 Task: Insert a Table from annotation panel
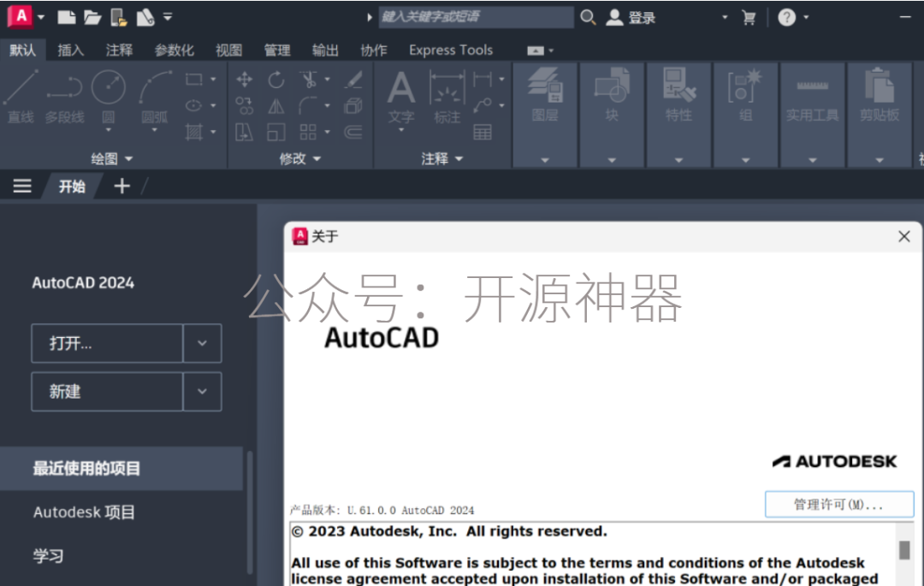483,132
